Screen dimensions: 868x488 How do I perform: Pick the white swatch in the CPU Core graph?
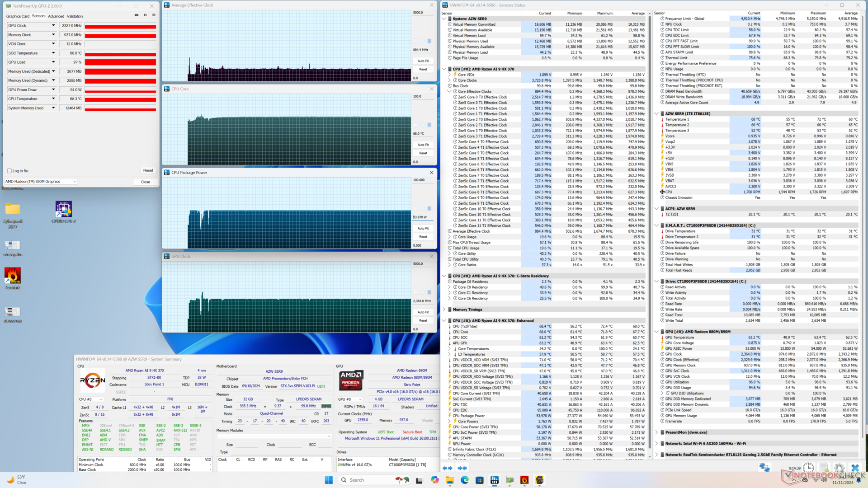(416, 125)
